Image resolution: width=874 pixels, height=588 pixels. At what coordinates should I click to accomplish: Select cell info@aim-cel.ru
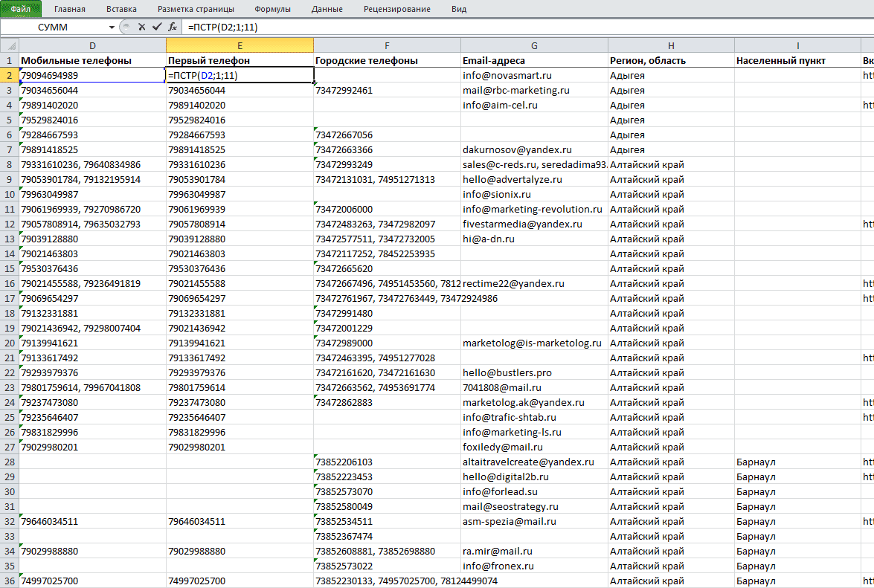(534, 106)
